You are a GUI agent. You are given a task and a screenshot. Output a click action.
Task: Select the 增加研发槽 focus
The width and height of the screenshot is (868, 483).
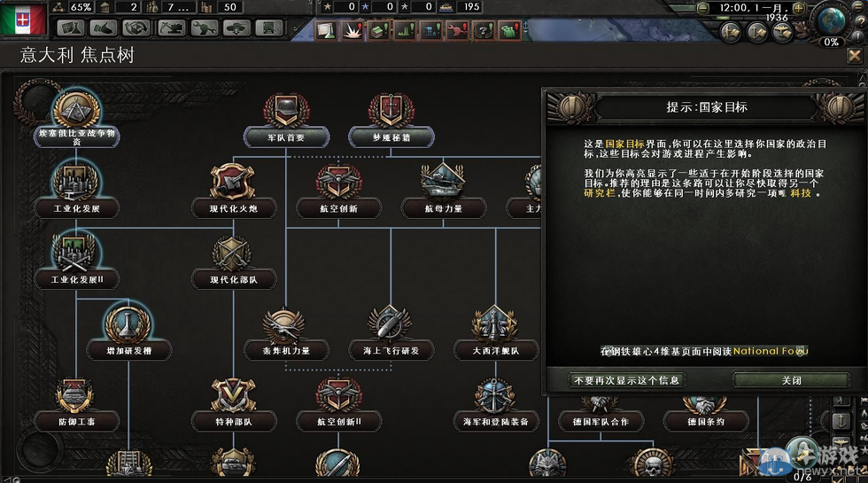129,323
